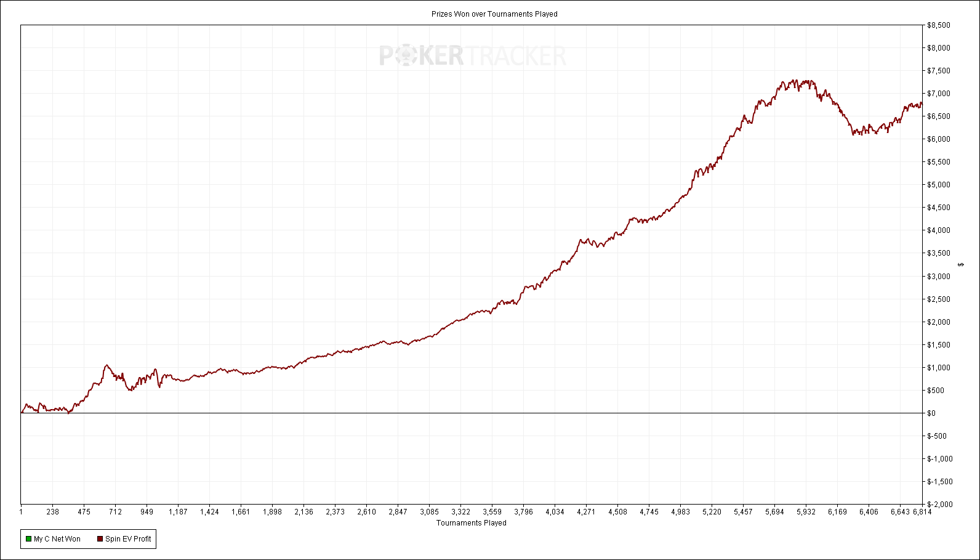Click the 3,085 x-axis tick label
980x560 pixels.
pyautogui.click(x=429, y=512)
